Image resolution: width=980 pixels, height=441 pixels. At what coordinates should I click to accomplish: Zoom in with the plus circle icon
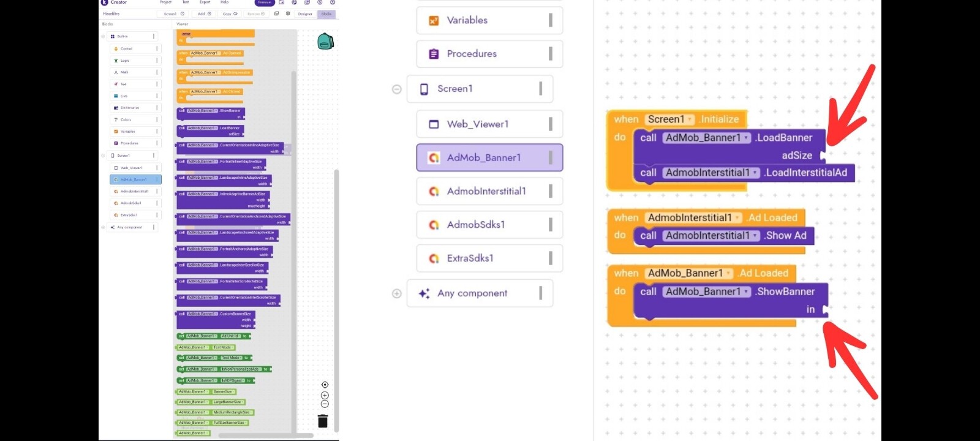click(x=325, y=396)
